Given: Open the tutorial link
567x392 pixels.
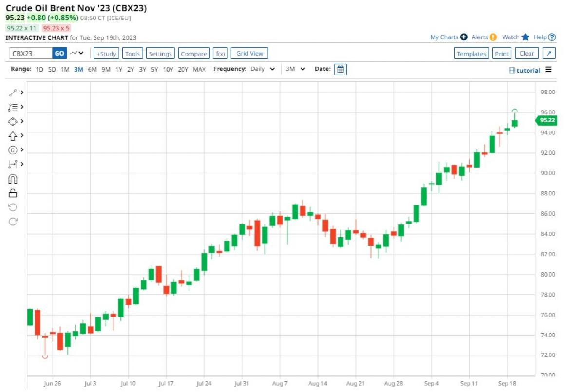Looking at the screenshot, I should click(525, 70).
